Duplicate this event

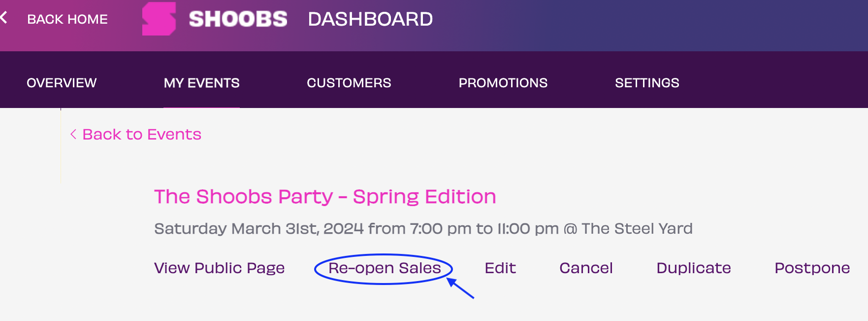click(694, 268)
